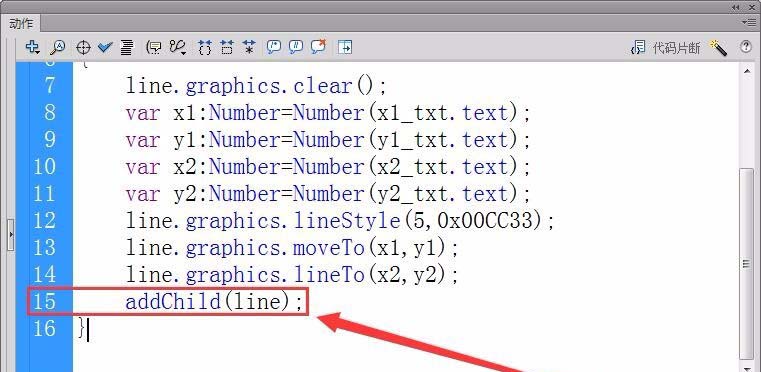Click line number 12 in gutter
The image size is (761, 372).
[x=45, y=221]
